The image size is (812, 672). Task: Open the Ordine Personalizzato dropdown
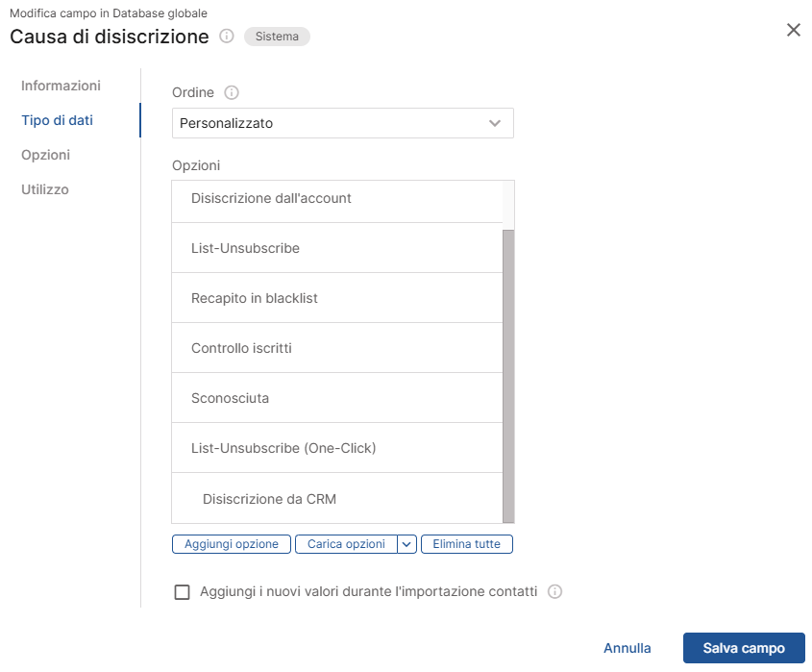coord(342,123)
